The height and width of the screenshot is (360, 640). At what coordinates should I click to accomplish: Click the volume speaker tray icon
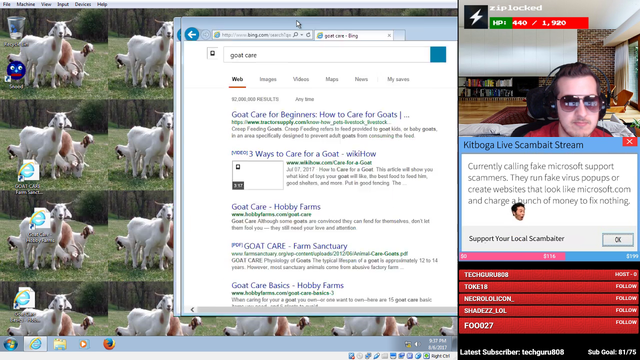(x=417, y=344)
